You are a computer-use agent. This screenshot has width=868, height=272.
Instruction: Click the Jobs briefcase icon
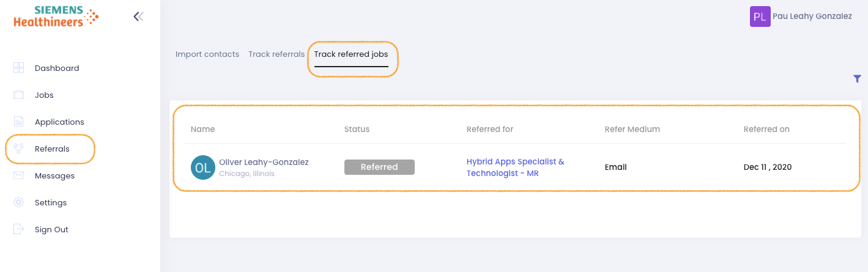coord(18,95)
